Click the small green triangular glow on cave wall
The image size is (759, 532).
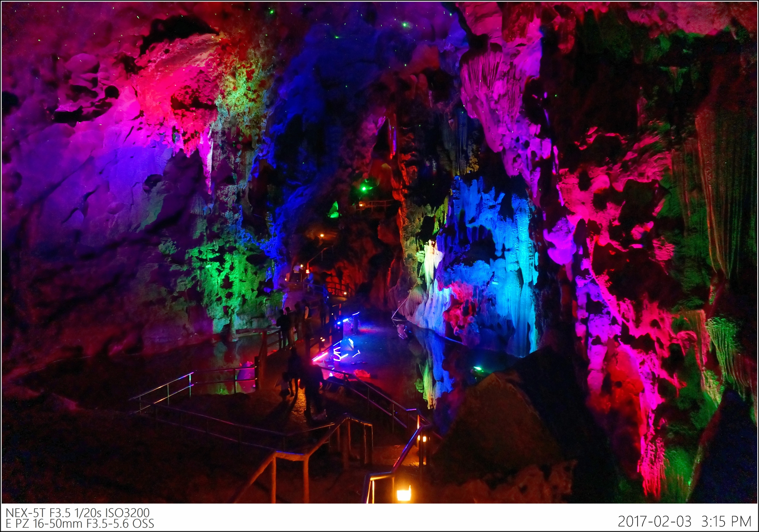(334, 211)
